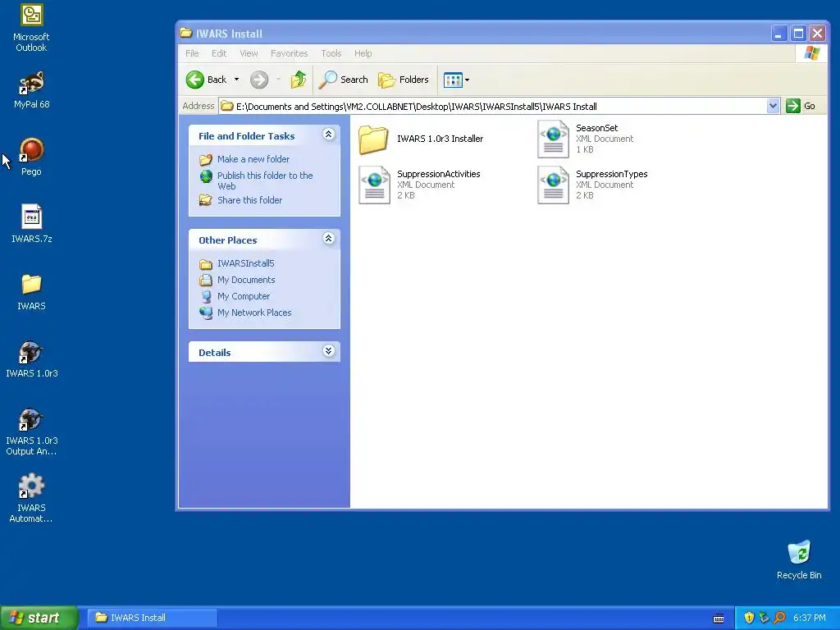The width and height of the screenshot is (840, 630).
Task: Select the SuppressionActivities XML file icon
Action: pyautogui.click(x=374, y=185)
